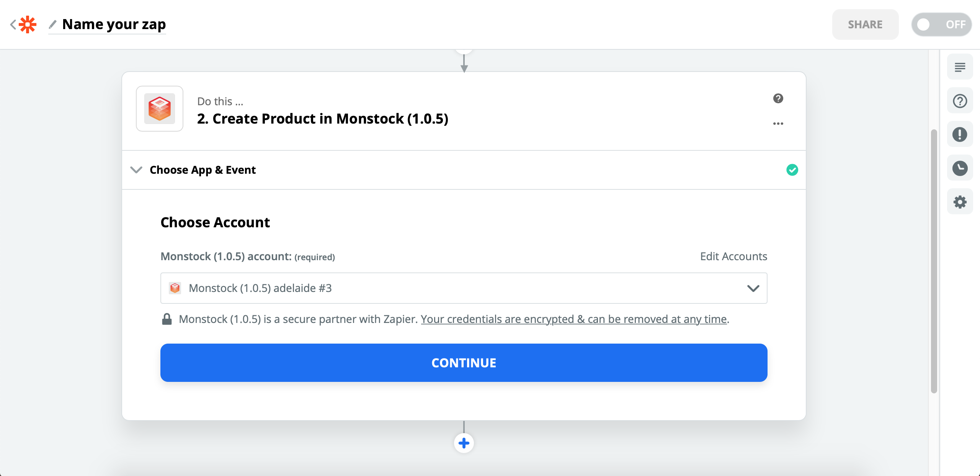The image size is (980, 476).
Task: Edit the 'Name your zap' title
Action: [x=114, y=24]
